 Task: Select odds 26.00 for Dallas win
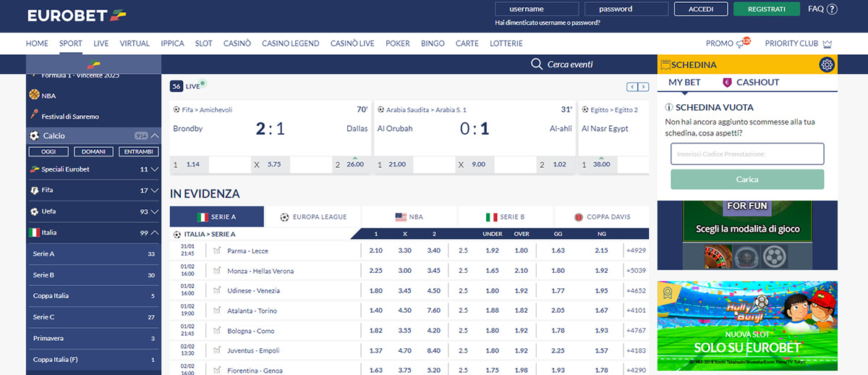[351, 164]
